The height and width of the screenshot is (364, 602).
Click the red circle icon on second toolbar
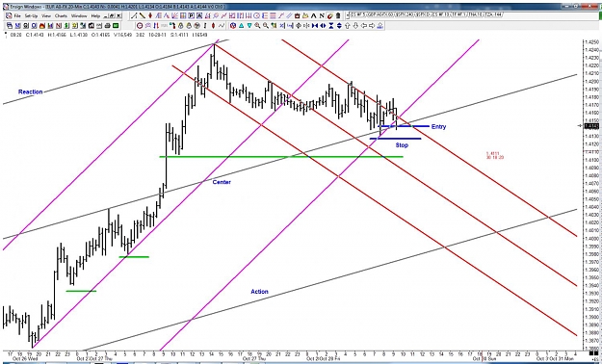point(140,26)
